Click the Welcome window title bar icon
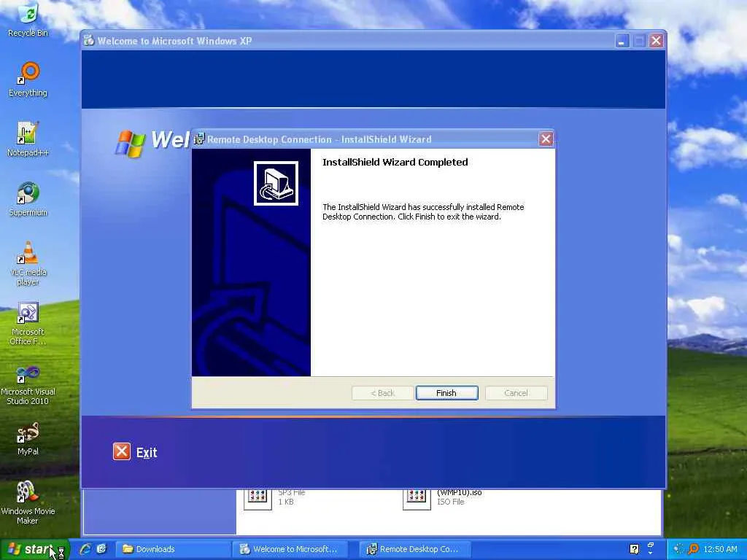 click(x=88, y=41)
